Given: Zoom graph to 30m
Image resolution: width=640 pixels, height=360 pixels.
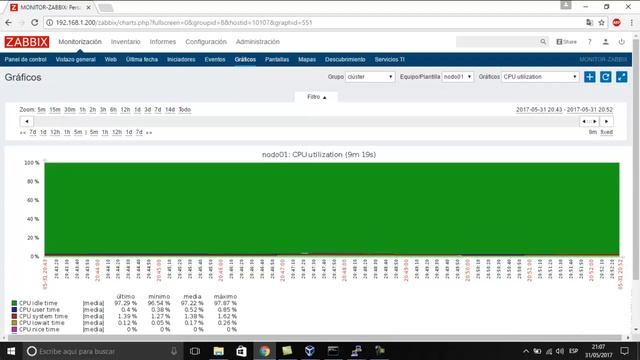Looking at the screenshot, I should click(70, 110).
